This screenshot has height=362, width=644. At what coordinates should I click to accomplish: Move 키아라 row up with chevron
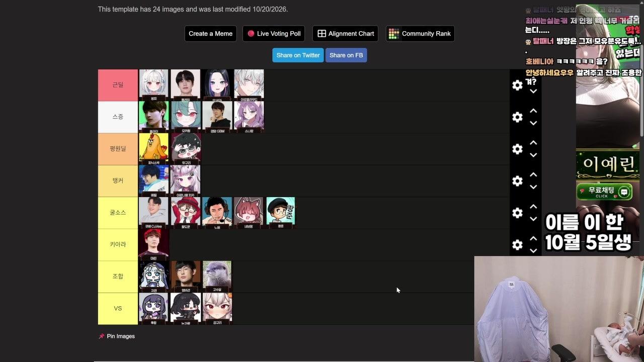[x=533, y=239]
